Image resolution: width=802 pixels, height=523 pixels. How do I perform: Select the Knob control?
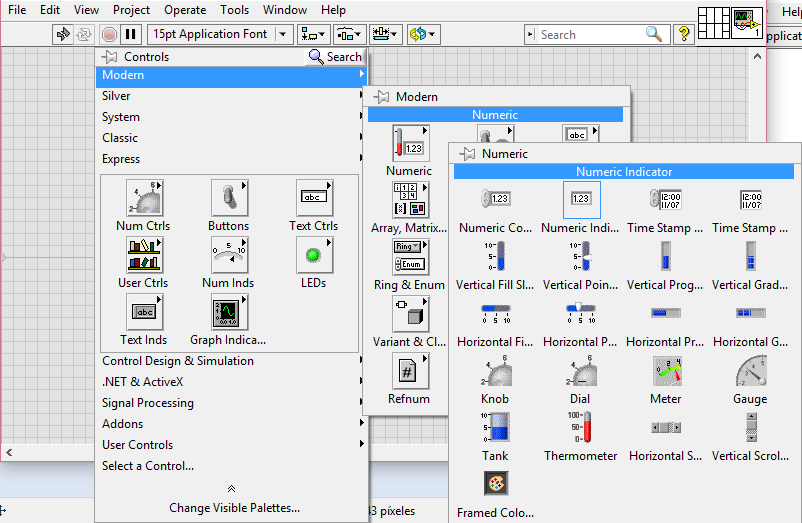(x=496, y=371)
